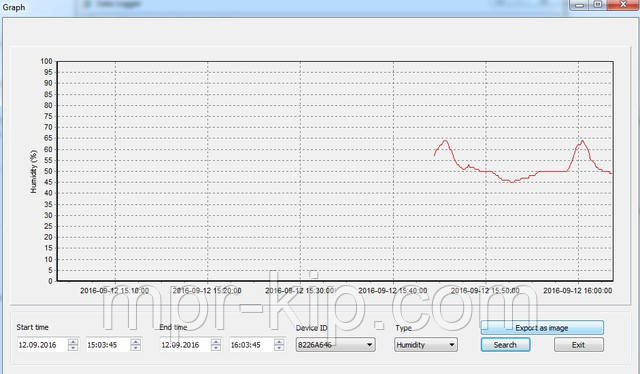Open the Type dropdown showing Humidity
The image size is (640, 374).
[426, 345]
